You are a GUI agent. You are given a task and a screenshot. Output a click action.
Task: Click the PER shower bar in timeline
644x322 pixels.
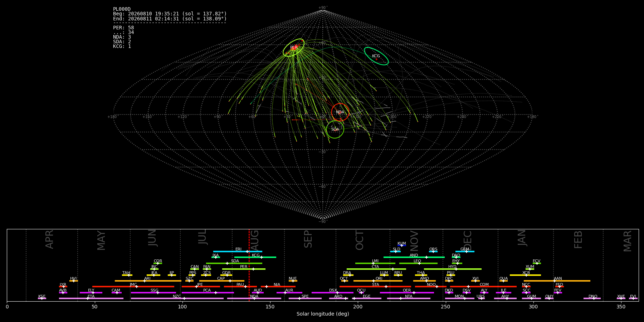pyautogui.click(x=244, y=269)
